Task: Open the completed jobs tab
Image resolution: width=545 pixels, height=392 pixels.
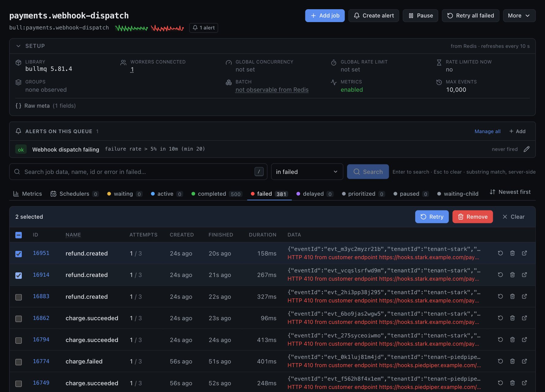Action: click(217, 194)
